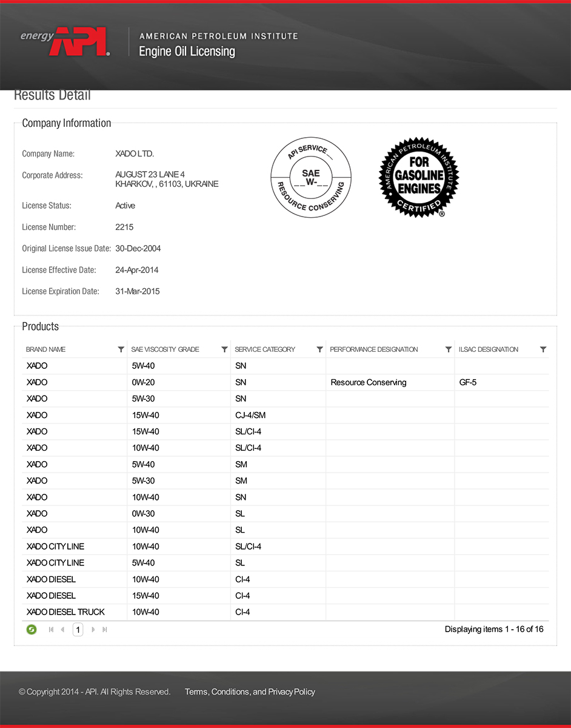Click the Active license status value
The image size is (571, 728).
(125, 206)
